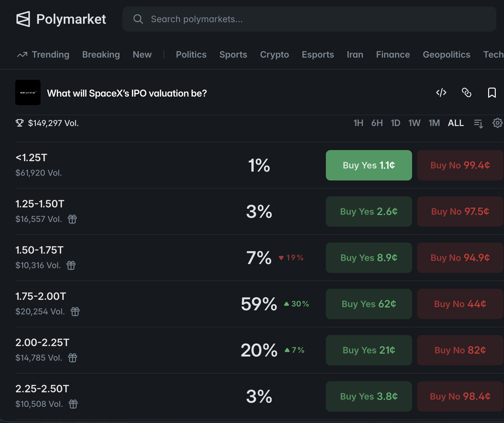Bookmark the SpaceX IPO market
Viewport: 504px width, 423px height.
(492, 92)
